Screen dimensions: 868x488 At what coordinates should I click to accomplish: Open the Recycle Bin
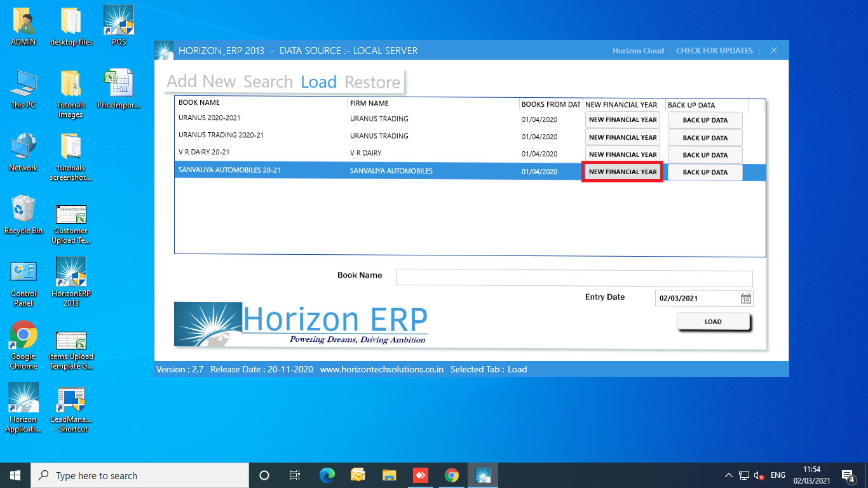[x=24, y=208]
